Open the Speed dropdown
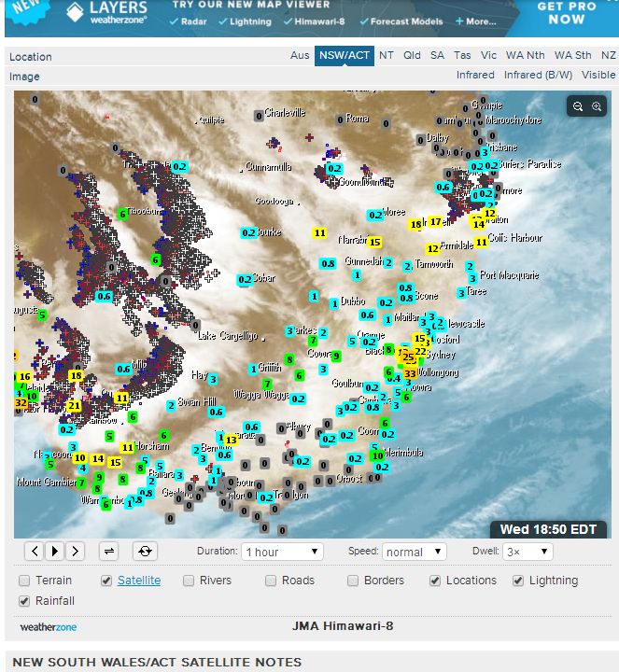The width and height of the screenshot is (619, 672). 415,552
